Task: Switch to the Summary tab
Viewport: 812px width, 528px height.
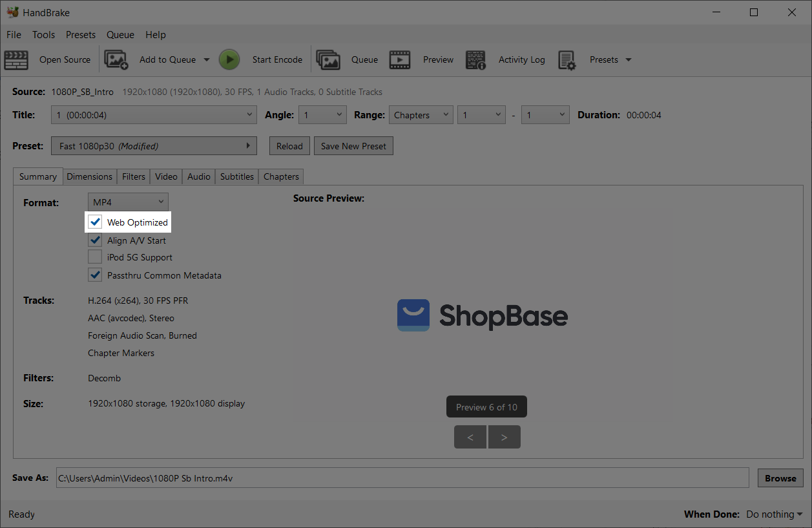Action: tap(37, 176)
